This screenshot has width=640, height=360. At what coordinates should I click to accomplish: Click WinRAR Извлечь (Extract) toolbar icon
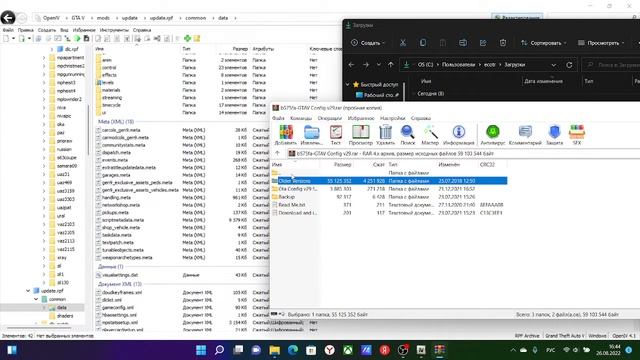pyautogui.click(x=311, y=134)
